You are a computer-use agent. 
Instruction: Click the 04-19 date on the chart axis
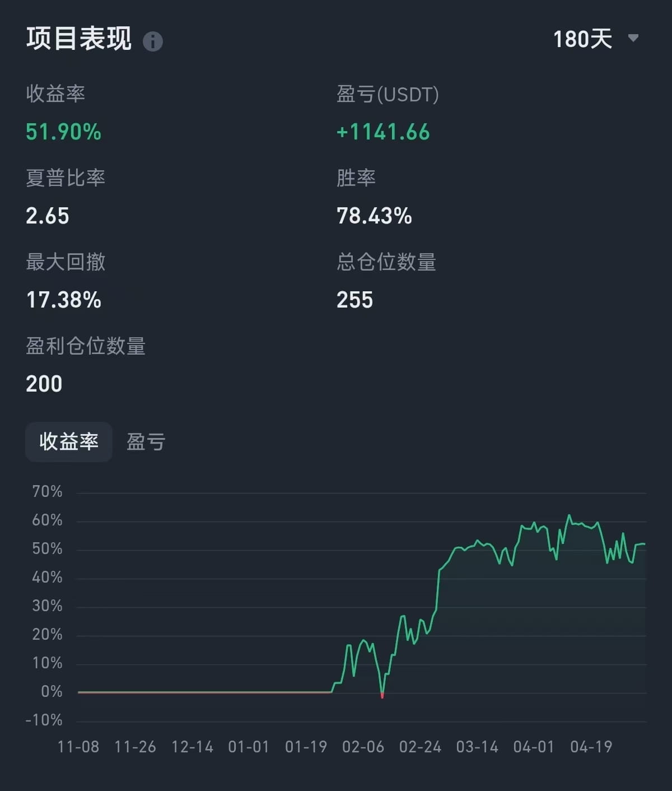(591, 747)
